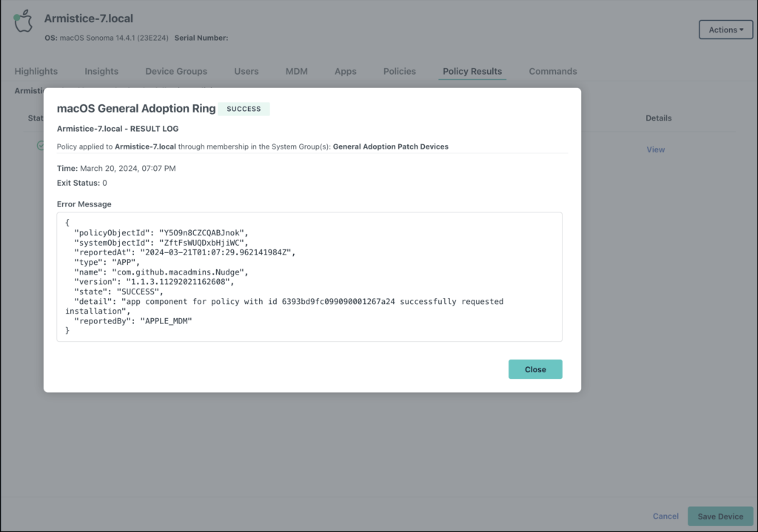This screenshot has height=532, width=758.
Task: Switch to the Apps tab
Action: pyautogui.click(x=345, y=71)
